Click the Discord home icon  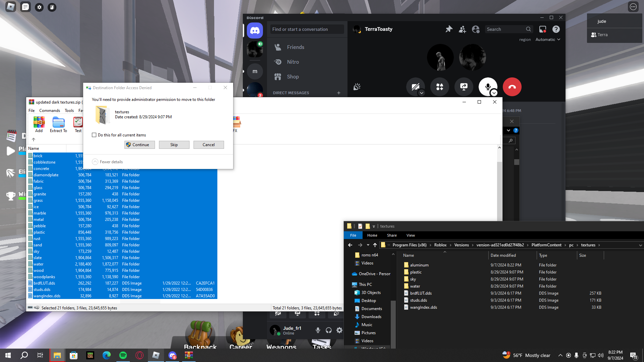(x=255, y=31)
